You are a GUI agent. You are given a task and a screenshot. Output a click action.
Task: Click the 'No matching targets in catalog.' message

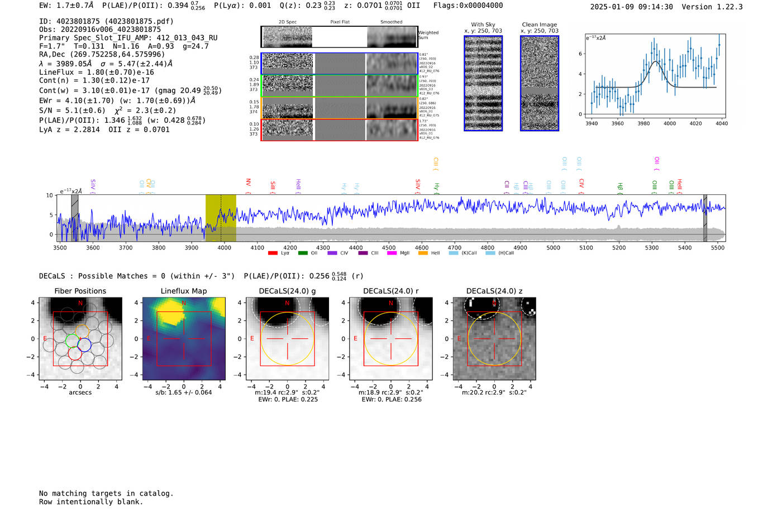106,493
